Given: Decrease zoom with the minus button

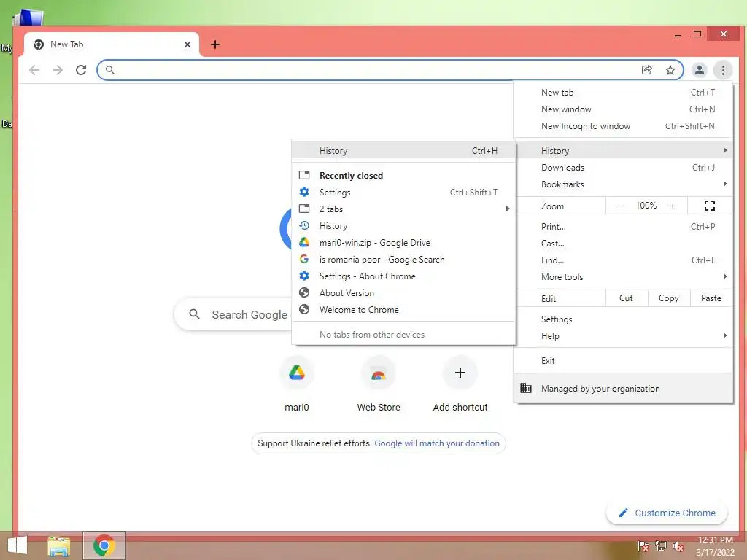Looking at the screenshot, I should pyautogui.click(x=619, y=206).
